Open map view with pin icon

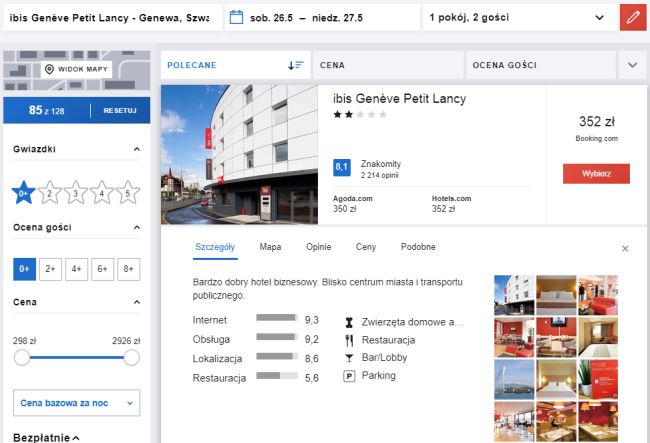[x=76, y=69]
